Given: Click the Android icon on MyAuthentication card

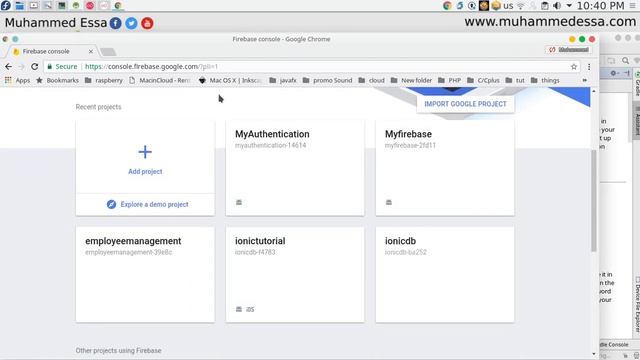Looking at the screenshot, I should point(239,202).
